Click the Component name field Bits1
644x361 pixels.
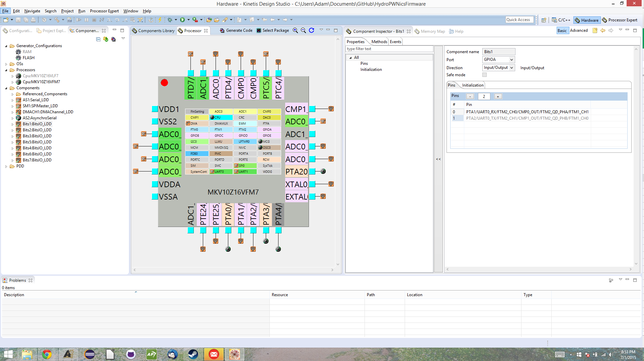point(498,52)
